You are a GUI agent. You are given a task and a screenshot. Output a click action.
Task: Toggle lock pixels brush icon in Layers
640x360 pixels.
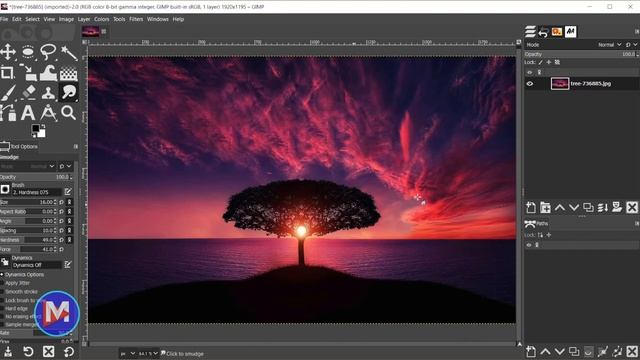click(540, 62)
